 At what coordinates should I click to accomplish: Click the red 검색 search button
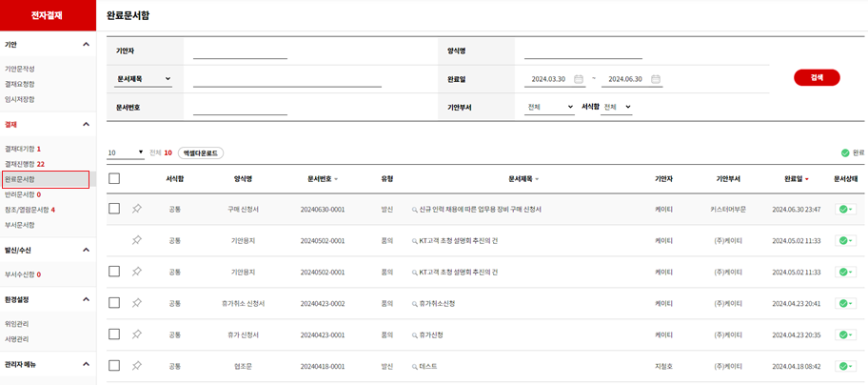pyautogui.click(x=817, y=77)
